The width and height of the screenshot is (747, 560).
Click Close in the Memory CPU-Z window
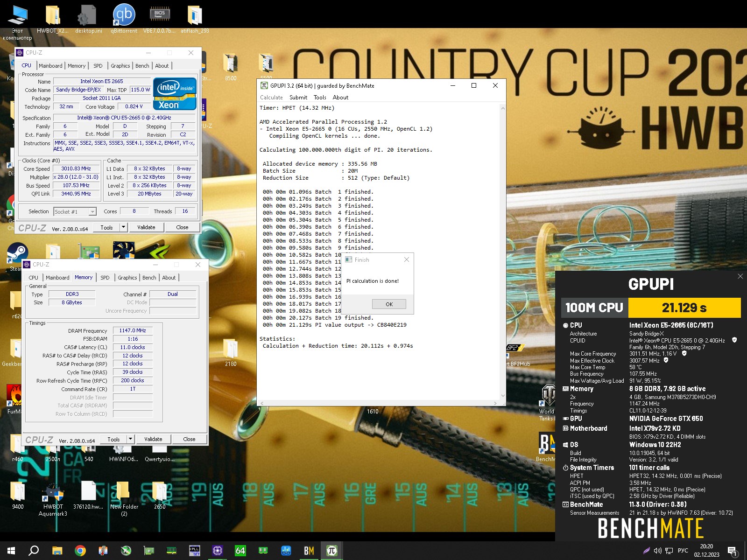tap(189, 439)
